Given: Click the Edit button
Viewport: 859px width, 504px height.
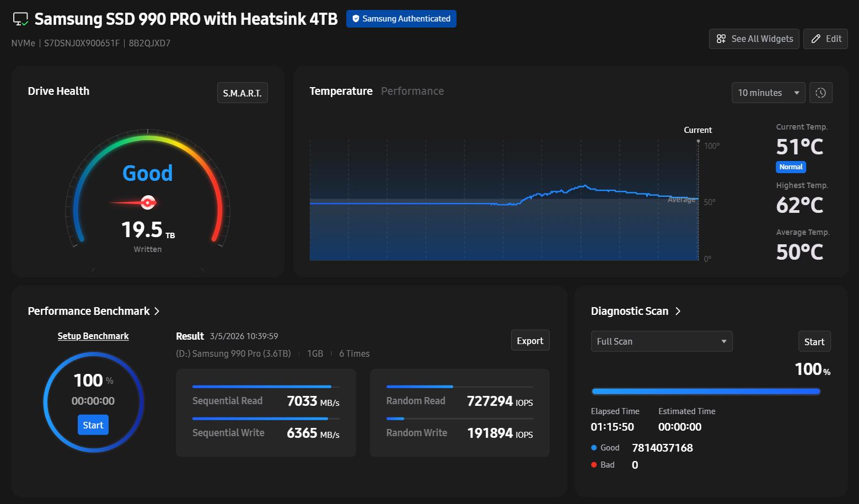Looking at the screenshot, I should tap(825, 39).
